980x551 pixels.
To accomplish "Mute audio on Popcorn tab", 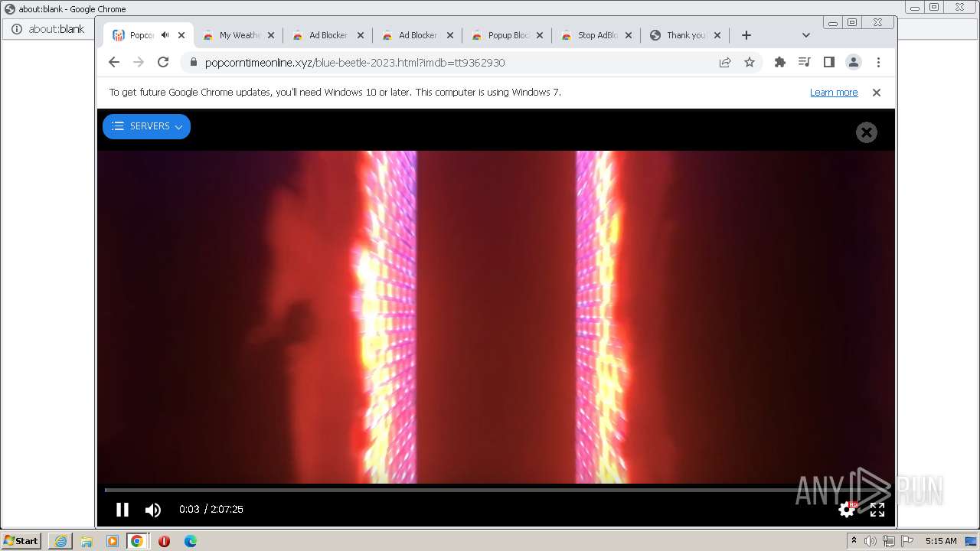I will pyautogui.click(x=165, y=35).
